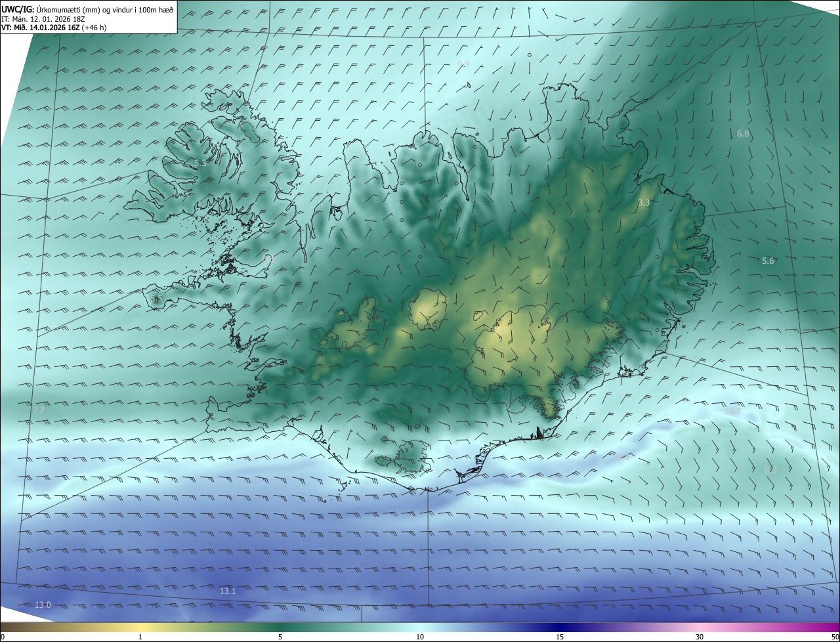The image size is (840, 642).
Task: Click the '10' tick on color scale
Action: pos(420,637)
